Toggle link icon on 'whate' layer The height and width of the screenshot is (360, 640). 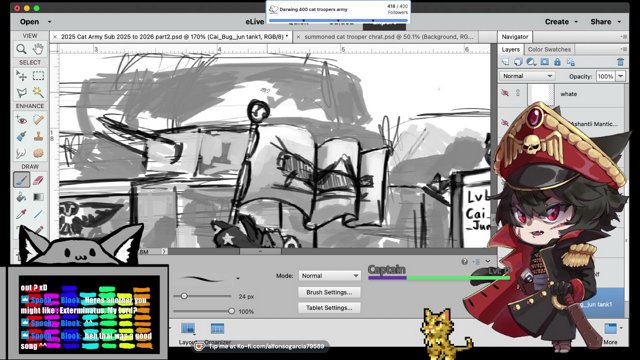click(518, 93)
